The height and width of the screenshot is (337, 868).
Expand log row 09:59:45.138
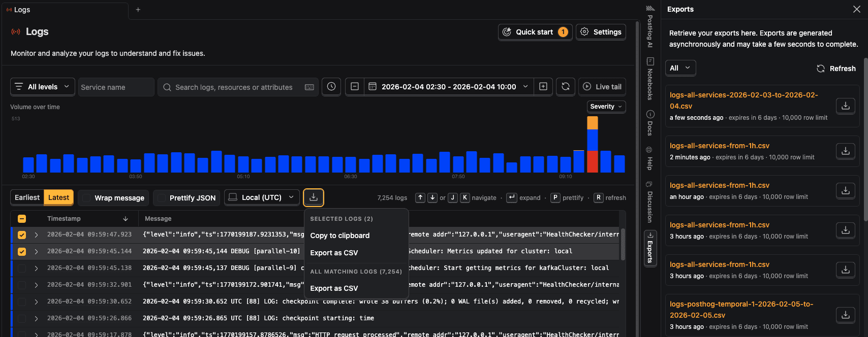point(36,268)
